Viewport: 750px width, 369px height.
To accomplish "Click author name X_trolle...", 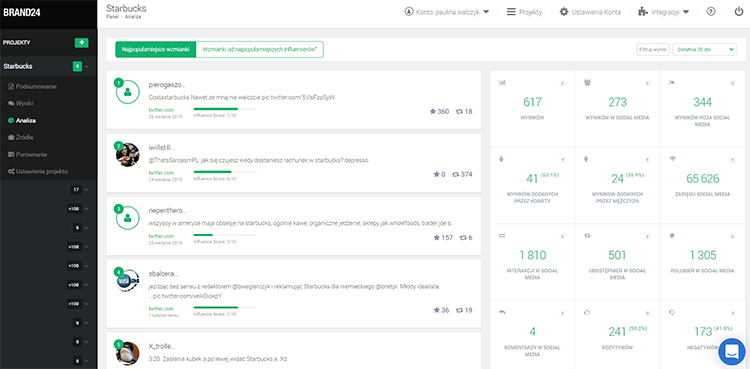I will tap(162, 347).
